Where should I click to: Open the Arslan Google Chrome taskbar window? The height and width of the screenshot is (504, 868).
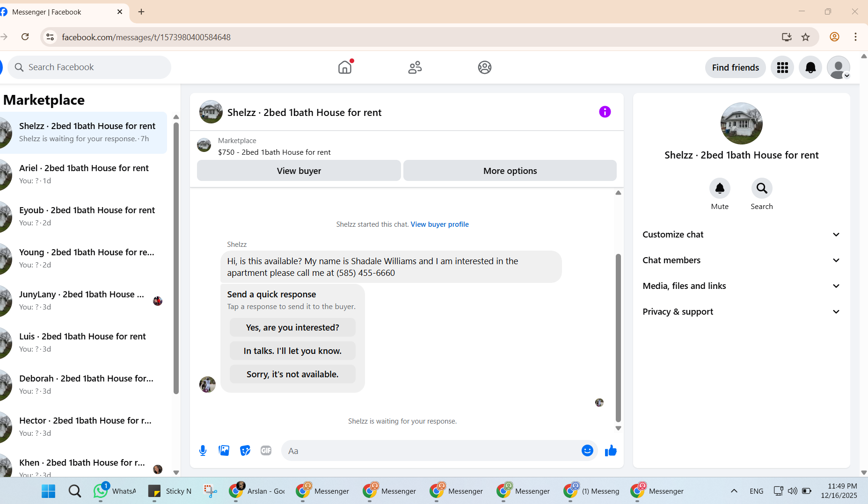pyautogui.click(x=257, y=491)
